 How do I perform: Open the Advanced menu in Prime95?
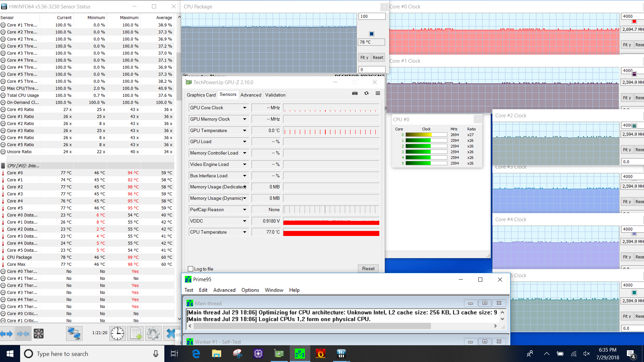tap(224, 290)
